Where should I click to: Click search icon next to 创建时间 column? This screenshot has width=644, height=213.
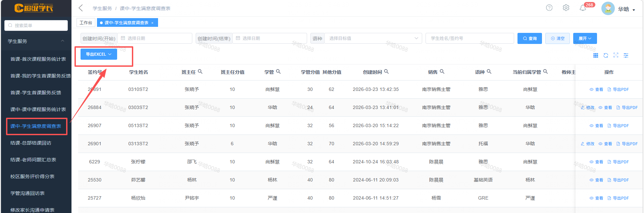[x=386, y=71]
